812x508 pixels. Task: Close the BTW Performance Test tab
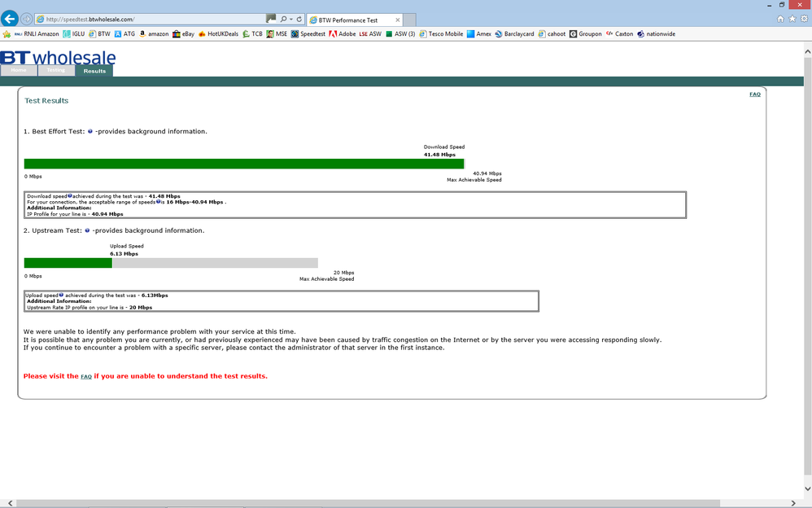(398, 20)
